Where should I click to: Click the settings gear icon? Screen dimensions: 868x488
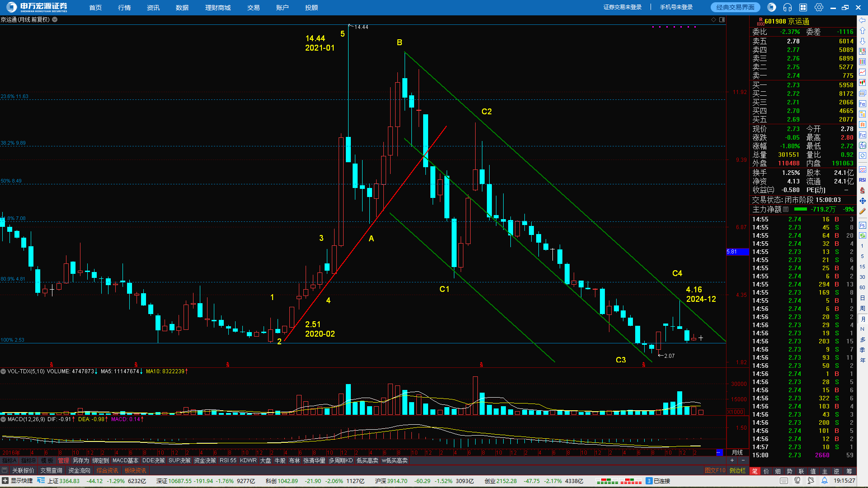click(x=819, y=7)
